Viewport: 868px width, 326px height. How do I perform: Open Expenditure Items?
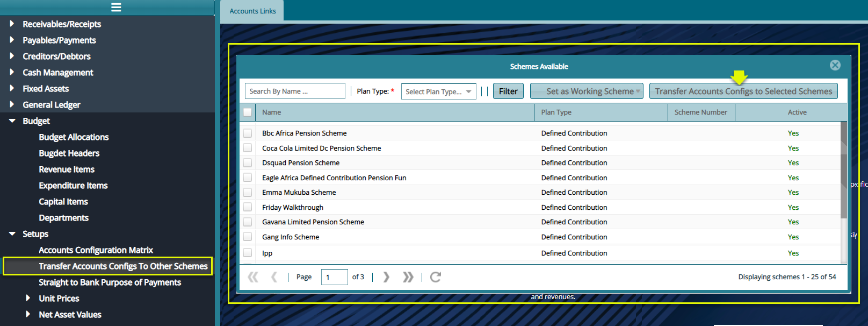73,186
